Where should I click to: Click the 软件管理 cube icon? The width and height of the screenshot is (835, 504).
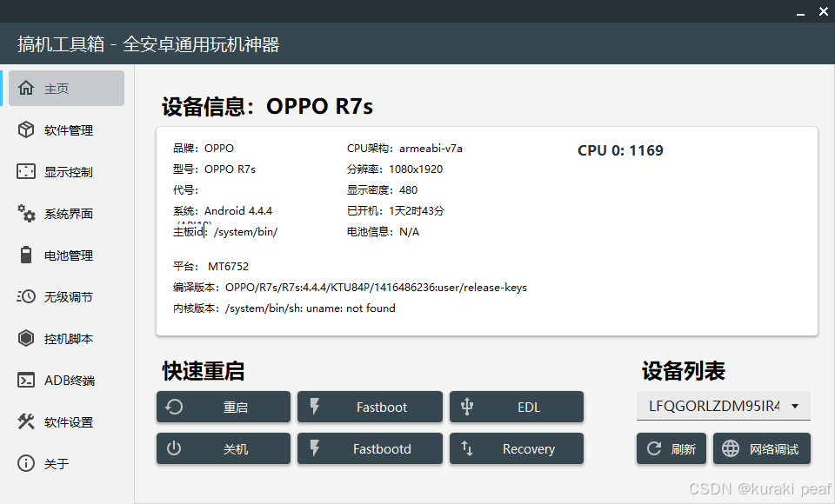pos(25,129)
